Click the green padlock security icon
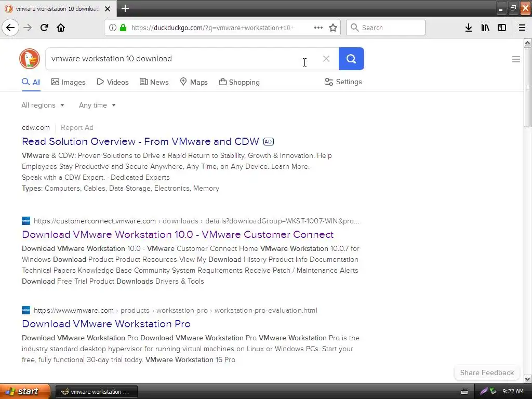This screenshot has width=532, height=399. (x=123, y=28)
